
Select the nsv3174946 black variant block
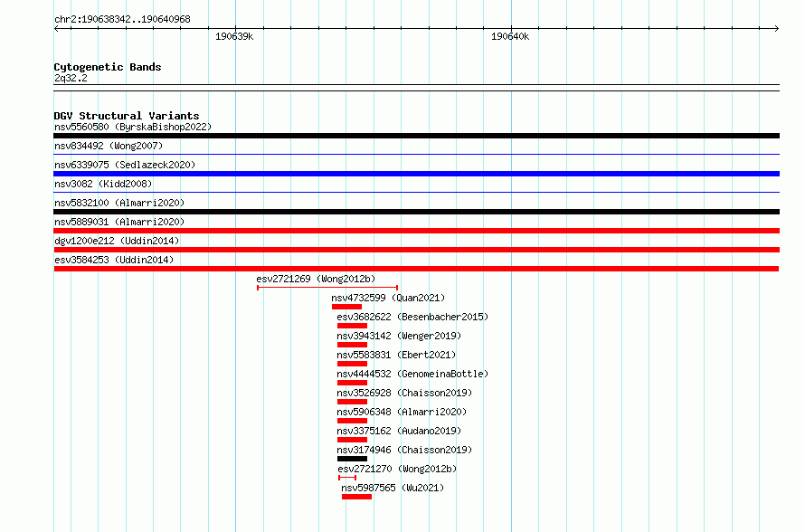[x=352, y=459]
